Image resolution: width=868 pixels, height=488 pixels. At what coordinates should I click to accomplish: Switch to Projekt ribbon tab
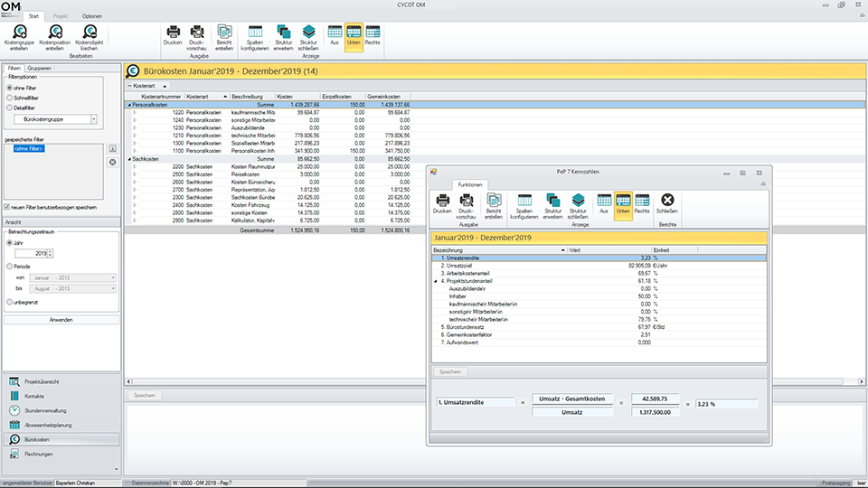(61, 16)
